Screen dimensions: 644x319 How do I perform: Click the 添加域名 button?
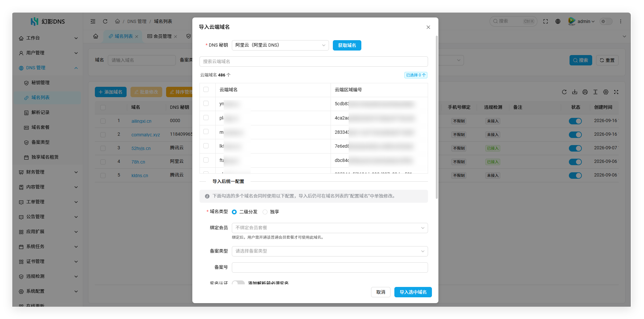point(110,92)
